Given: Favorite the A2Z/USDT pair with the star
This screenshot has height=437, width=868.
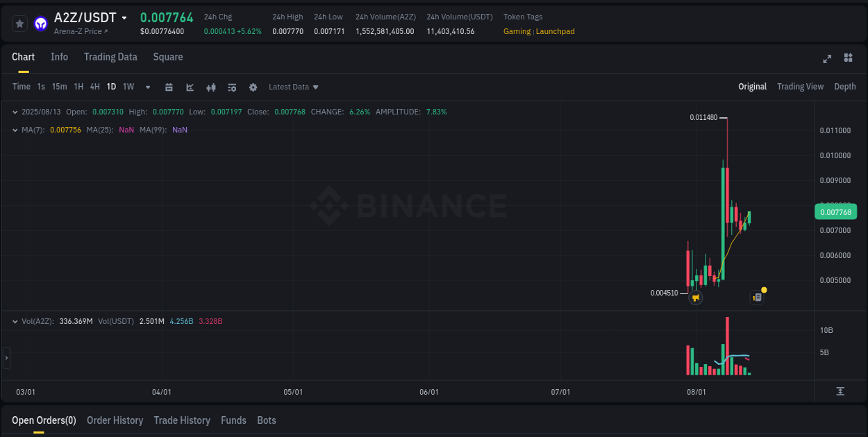Looking at the screenshot, I should coord(19,23).
